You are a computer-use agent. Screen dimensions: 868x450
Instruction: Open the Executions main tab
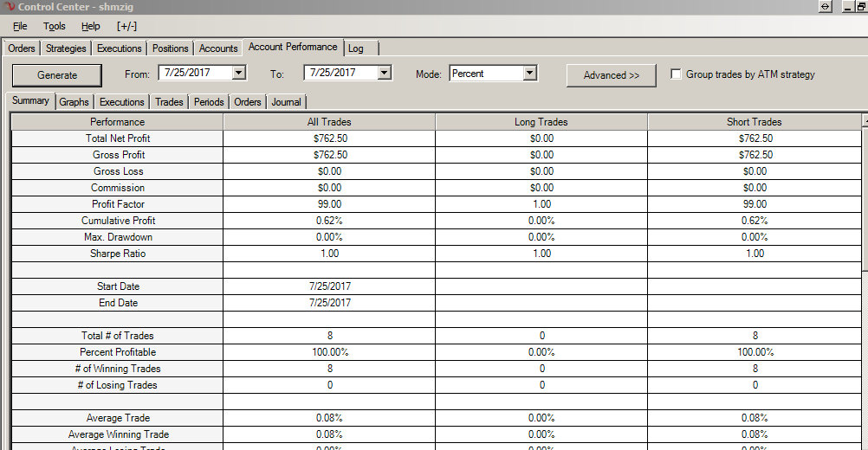tap(119, 48)
